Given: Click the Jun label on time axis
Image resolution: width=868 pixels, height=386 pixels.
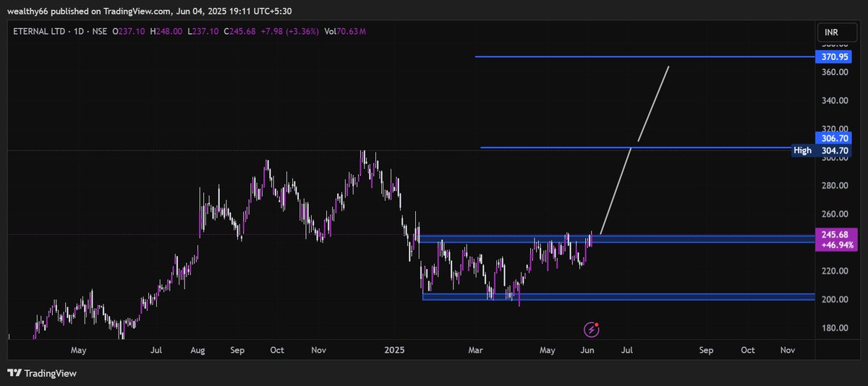Looking at the screenshot, I should [587, 350].
